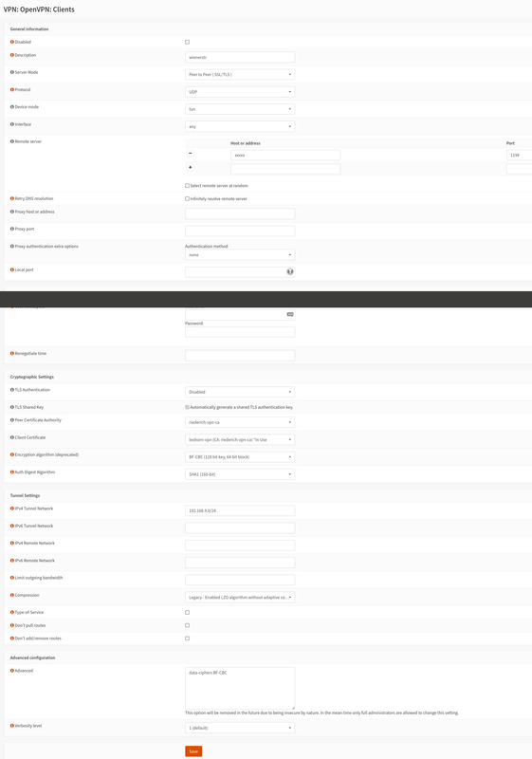Click the empty second Host or address field
The height and width of the screenshot is (759, 532).
(x=285, y=169)
